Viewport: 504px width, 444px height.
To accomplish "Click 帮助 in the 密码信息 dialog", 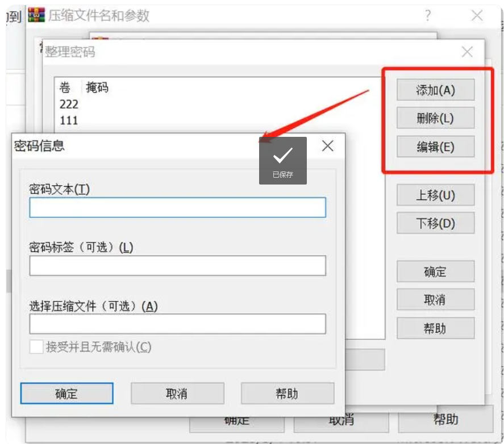I will [x=288, y=393].
